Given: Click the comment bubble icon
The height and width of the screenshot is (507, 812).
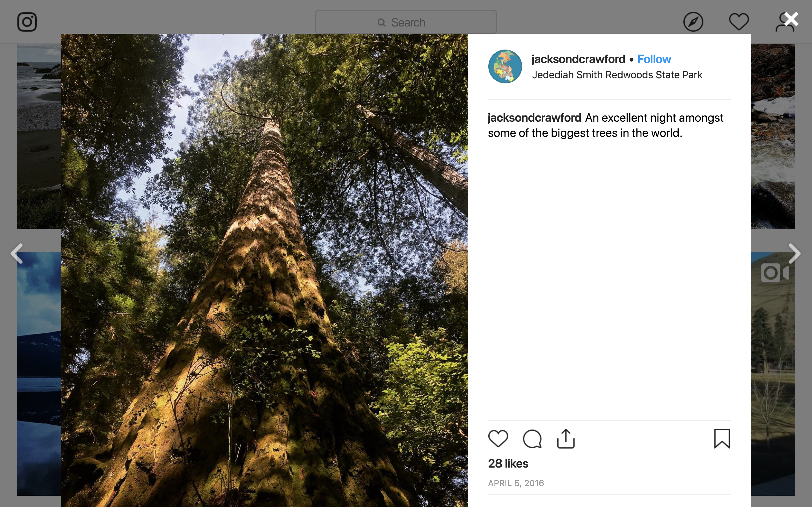Looking at the screenshot, I should [532, 438].
